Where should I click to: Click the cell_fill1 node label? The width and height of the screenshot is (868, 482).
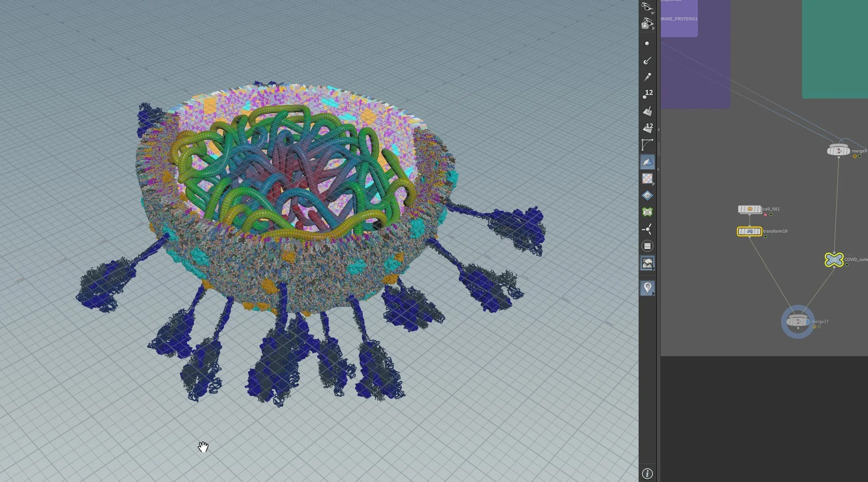pos(771,209)
